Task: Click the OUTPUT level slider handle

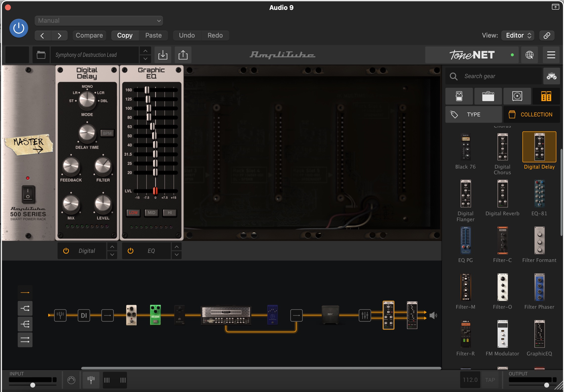Action: click(547, 385)
